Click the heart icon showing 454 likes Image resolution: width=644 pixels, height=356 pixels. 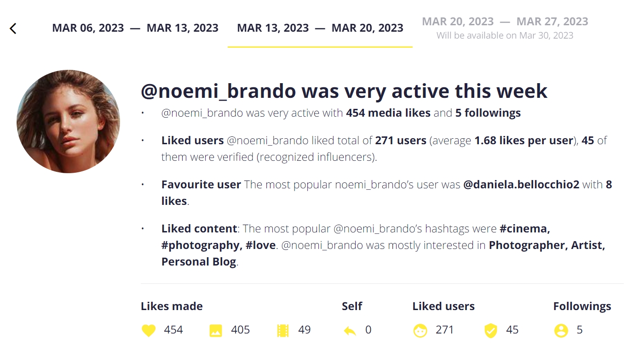point(148,330)
